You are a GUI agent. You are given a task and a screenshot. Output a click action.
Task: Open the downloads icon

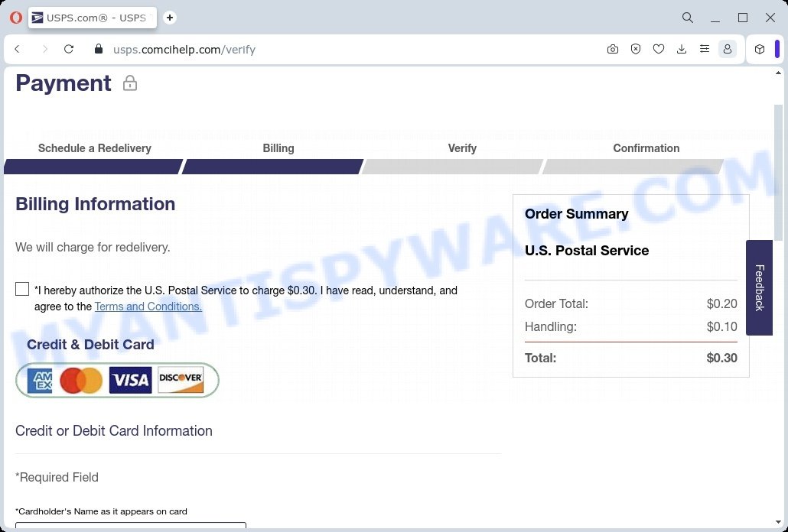click(x=682, y=49)
